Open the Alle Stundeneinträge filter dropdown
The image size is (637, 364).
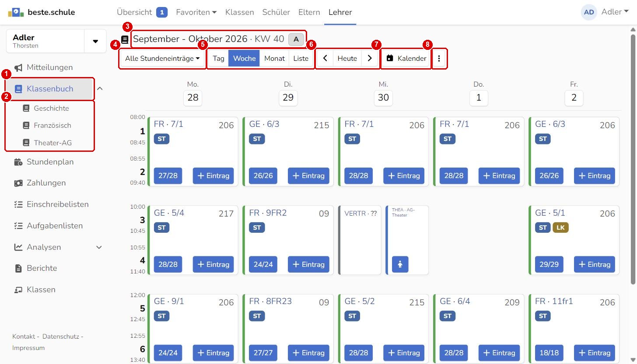162,59
